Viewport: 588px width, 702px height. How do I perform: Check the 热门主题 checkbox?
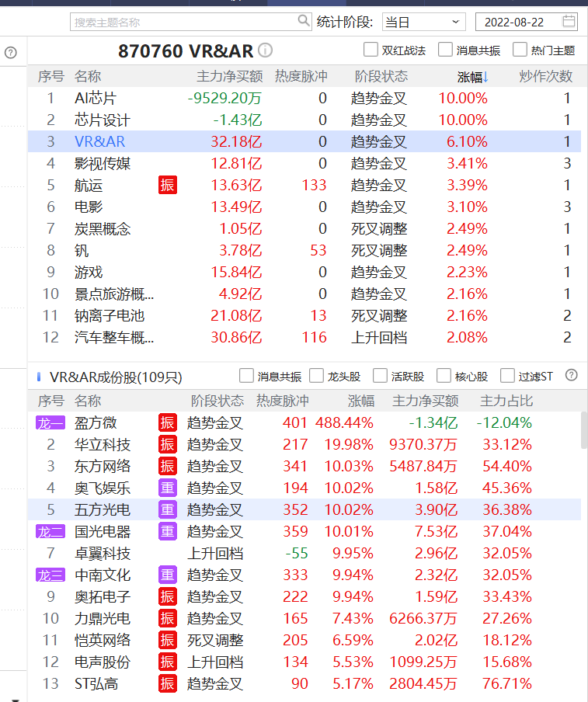[x=520, y=50]
